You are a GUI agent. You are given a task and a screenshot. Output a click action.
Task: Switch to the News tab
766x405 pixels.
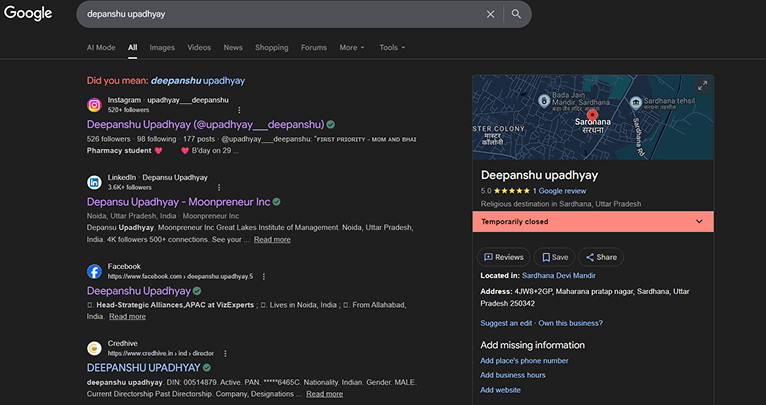tap(233, 47)
